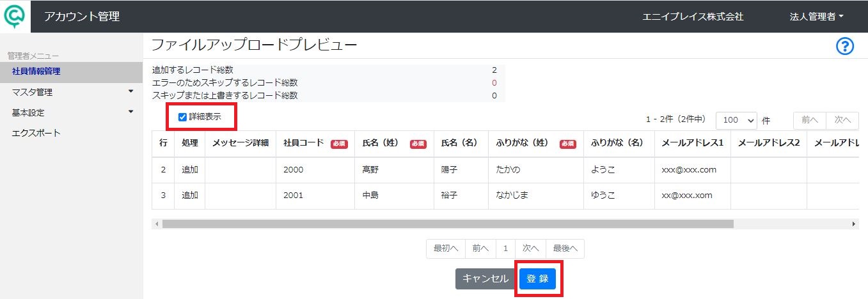Expand the マスタ管理 sidebar menu
Screen dimensions: 868x299
click(71, 92)
